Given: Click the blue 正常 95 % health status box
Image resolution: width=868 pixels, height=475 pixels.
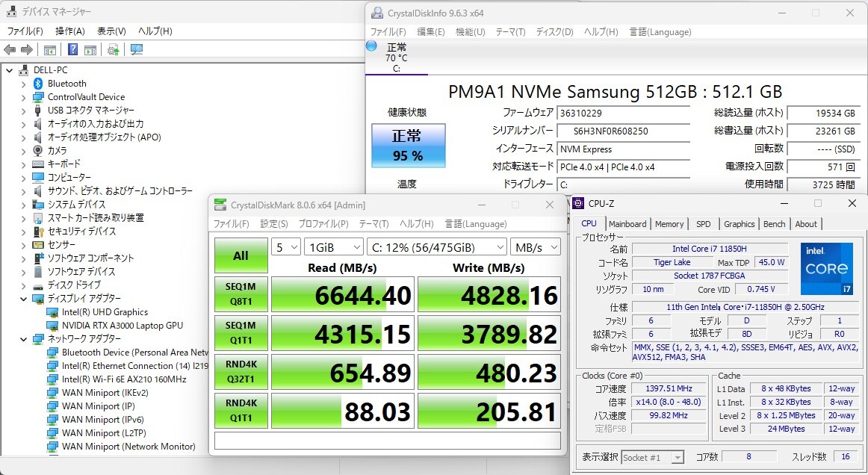Looking at the screenshot, I should click(408, 146).
